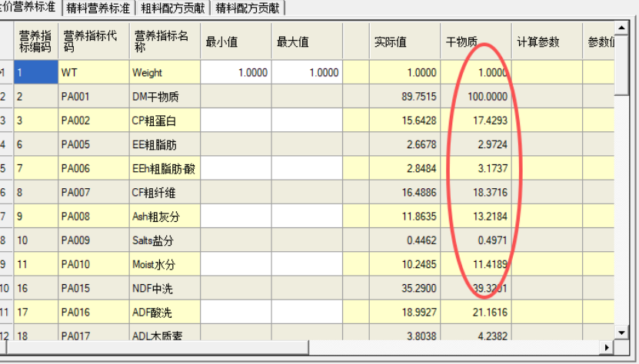Click the 实际值 column header
This screenshot has height=364, width=639.
405,41
